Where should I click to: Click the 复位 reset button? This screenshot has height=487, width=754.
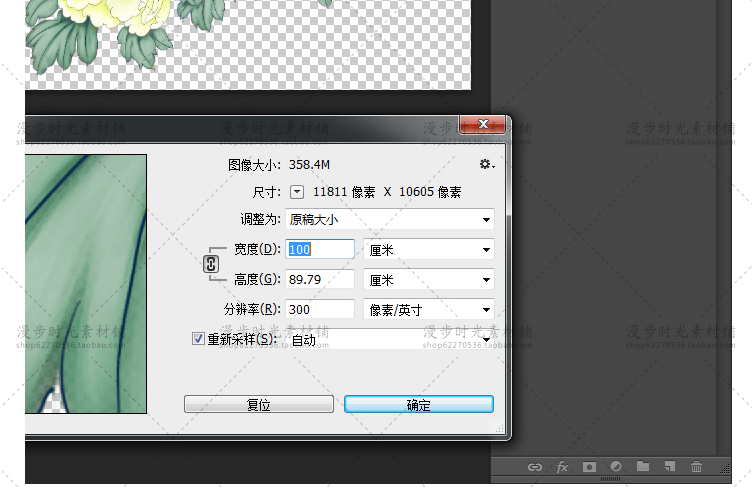pyautogui.click(x=258, y=404)
